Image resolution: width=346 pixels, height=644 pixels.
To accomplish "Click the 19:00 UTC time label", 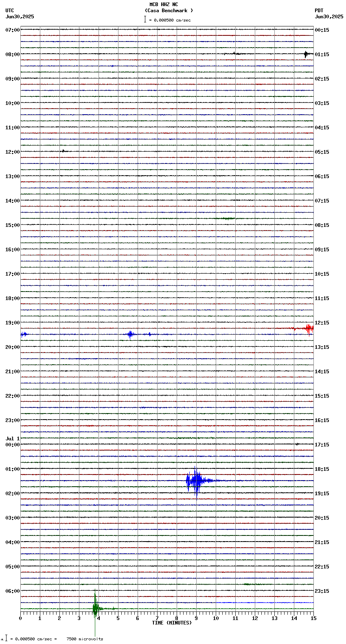I will pyautogui.click(x=13, y=323).
